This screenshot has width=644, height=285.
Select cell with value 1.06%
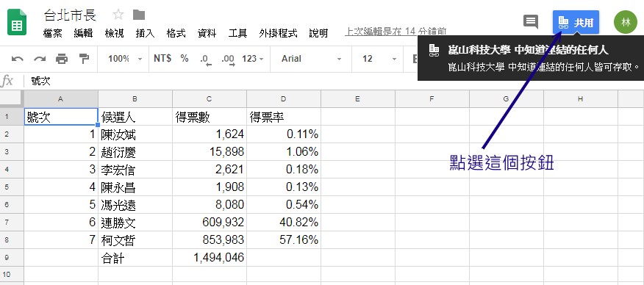284,152
